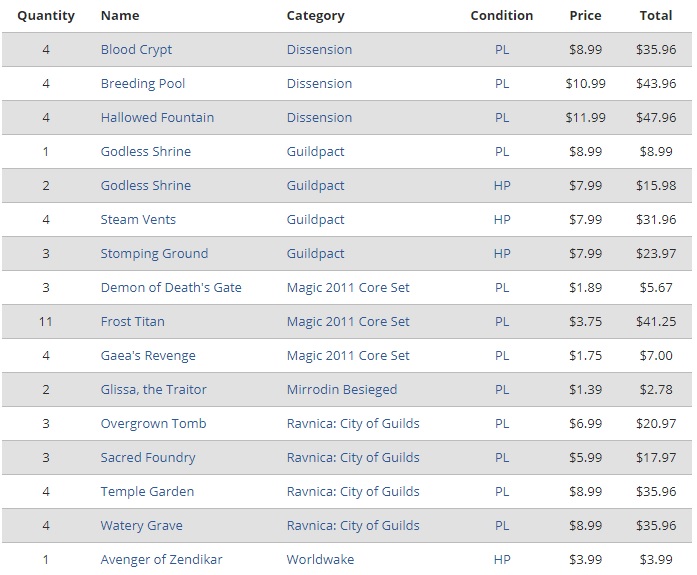The image size is (697, 575).
Task: Select the Sacred Foundry link
Action: tap(148, 458)
